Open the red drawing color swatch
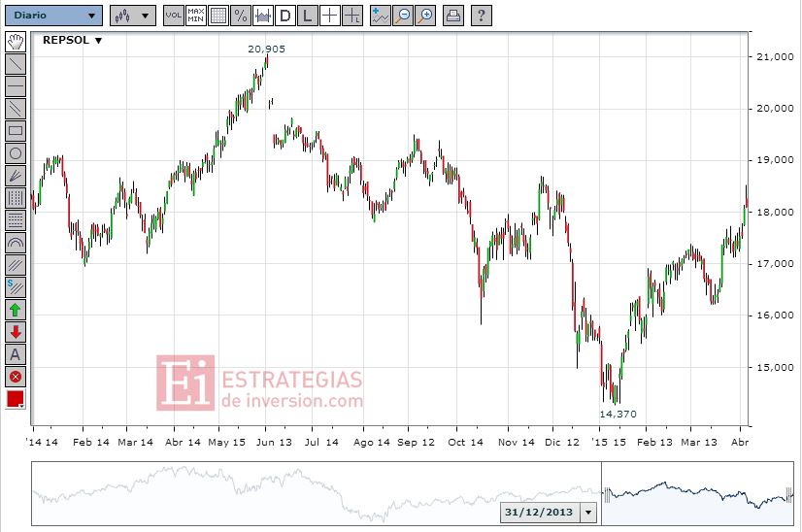The height and width of the screenshot is (532, 802). 16,400
